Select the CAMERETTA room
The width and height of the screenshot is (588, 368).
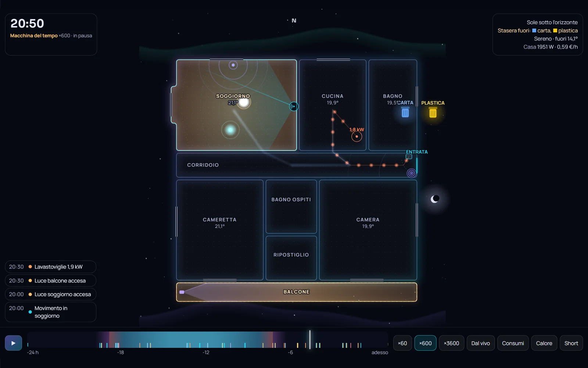click(220, 230)
